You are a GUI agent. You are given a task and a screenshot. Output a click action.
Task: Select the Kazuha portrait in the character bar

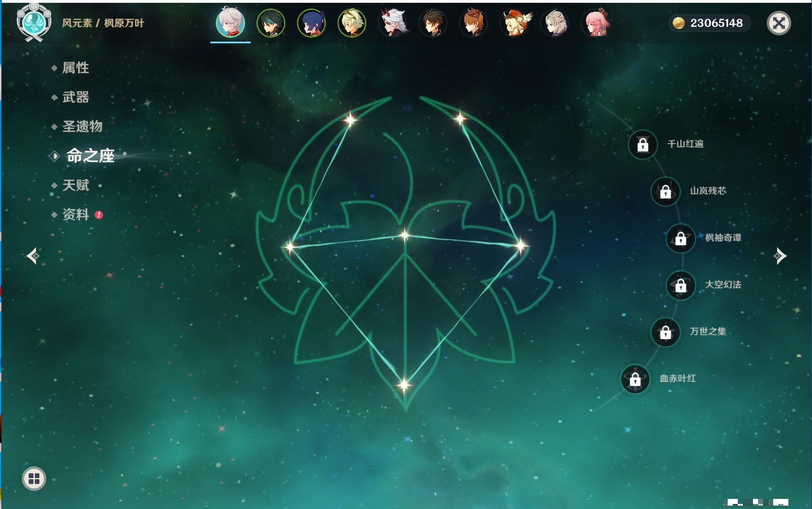[231, 23]
